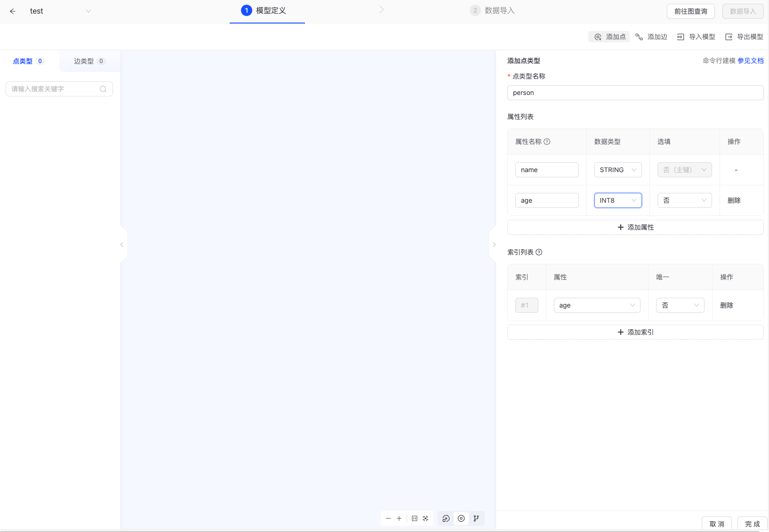
Task: Open the 唯一 dropdown in the index row
Action: click(x=680, y=305)
